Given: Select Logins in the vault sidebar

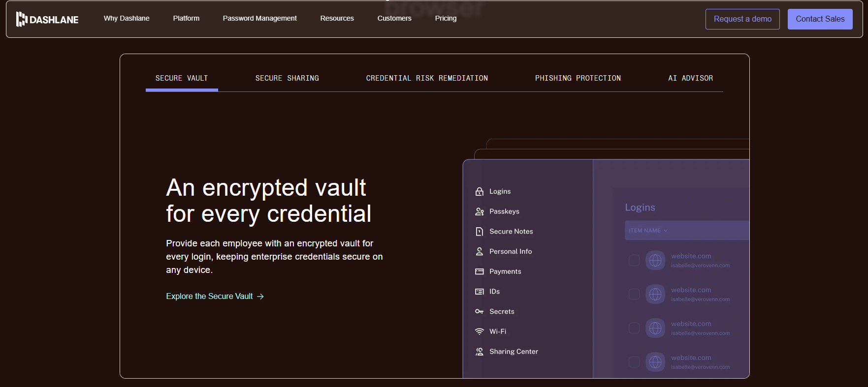Looking at the screenshot, I should 500,191.
